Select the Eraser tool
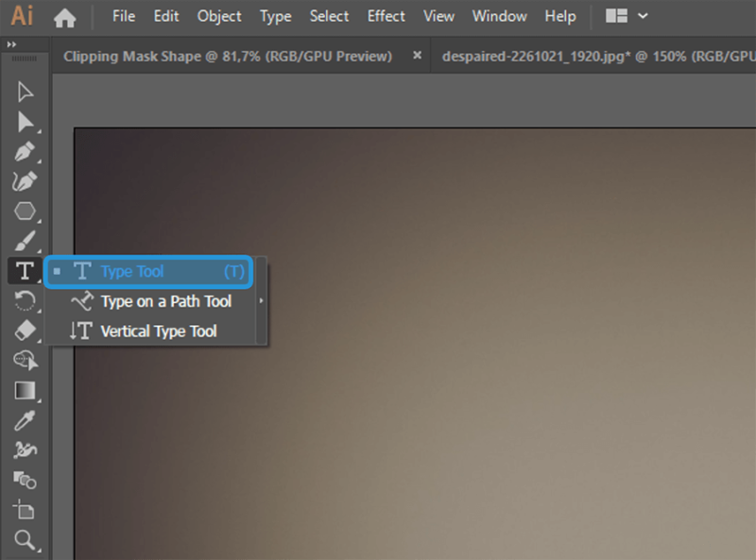Screen dimensions: 756x560 click(25, 331)
